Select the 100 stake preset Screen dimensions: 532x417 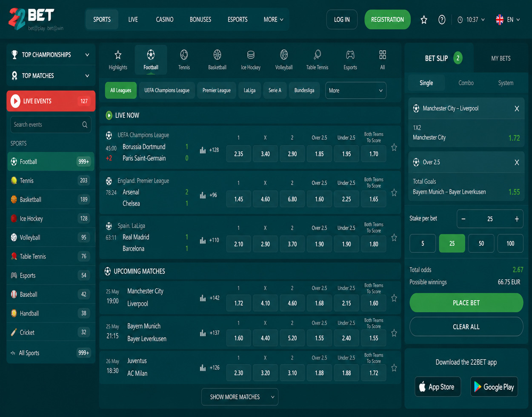tap(510, 243)
